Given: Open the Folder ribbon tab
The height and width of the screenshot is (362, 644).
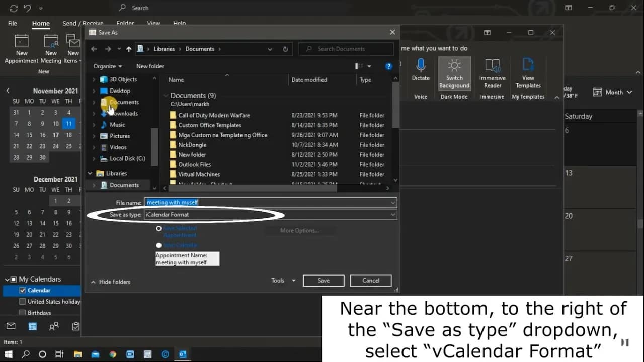Looking at the screenshot, I should point(125,23).
